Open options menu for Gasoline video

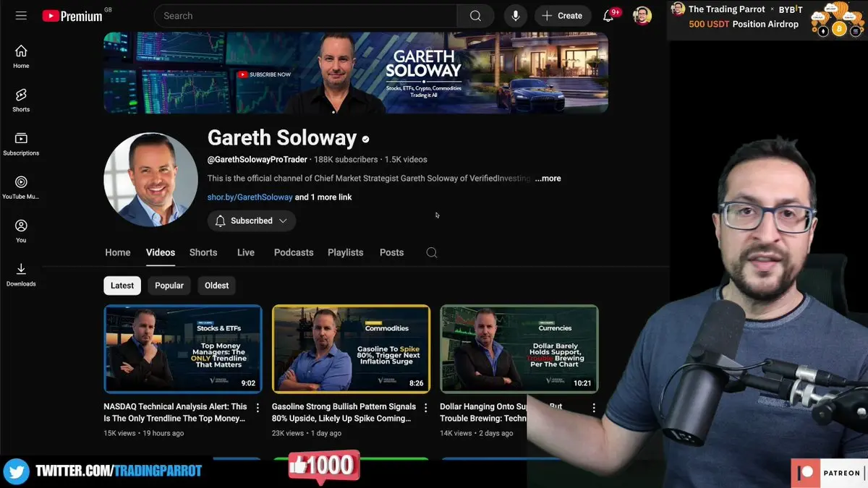coord(426,408)
